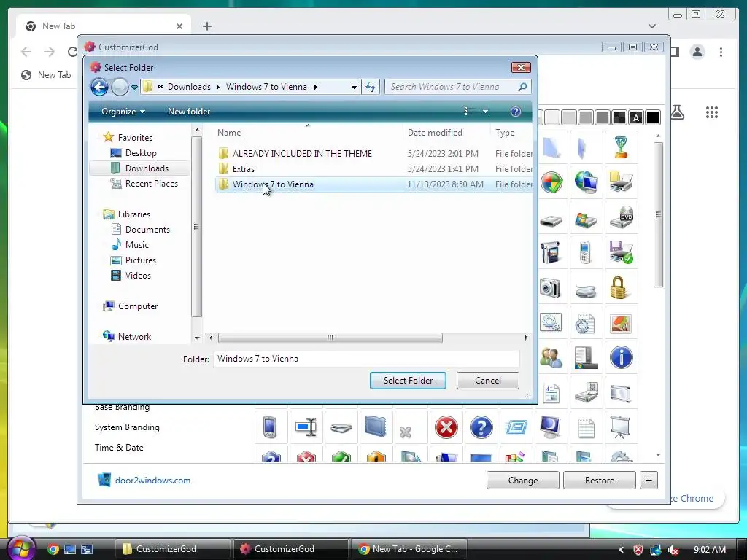747x560 pixels.
Task: Select Documents library
Action: [147, 230]
